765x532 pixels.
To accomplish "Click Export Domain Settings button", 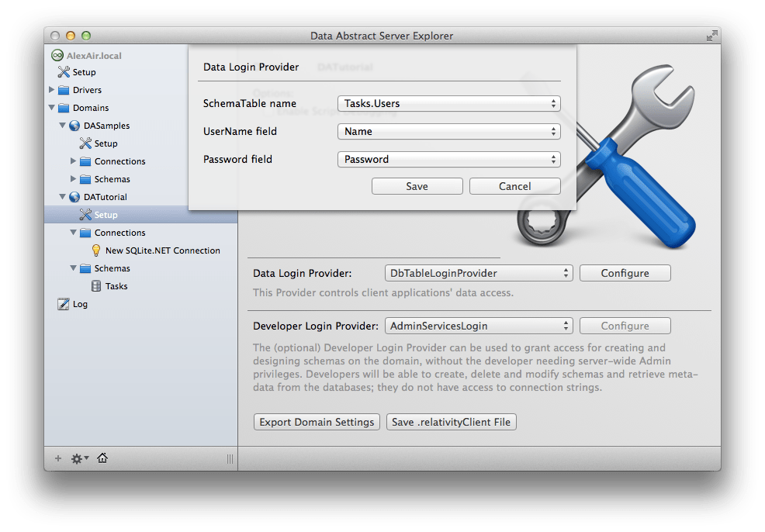I will 317,422.
